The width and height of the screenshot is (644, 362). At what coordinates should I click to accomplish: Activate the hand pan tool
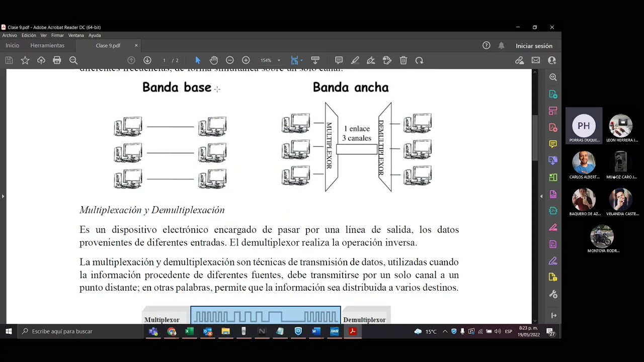[214, 60]
